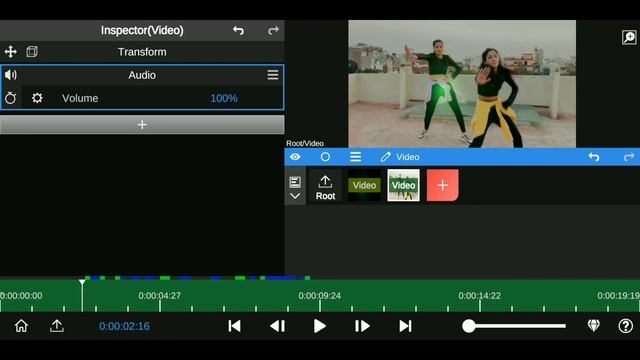Jump to the start of the timeline
Viewport: 640px width, 360px height.
click(x=234, y=326)
